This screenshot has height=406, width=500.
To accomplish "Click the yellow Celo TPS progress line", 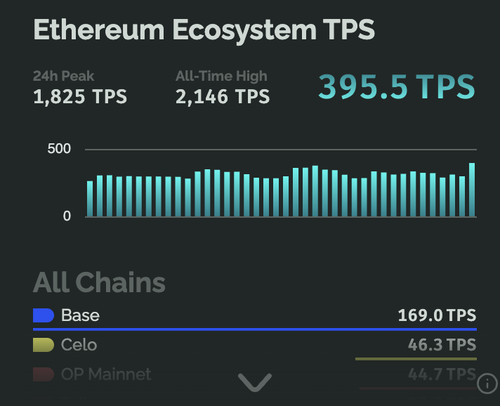I will [416, 359].
